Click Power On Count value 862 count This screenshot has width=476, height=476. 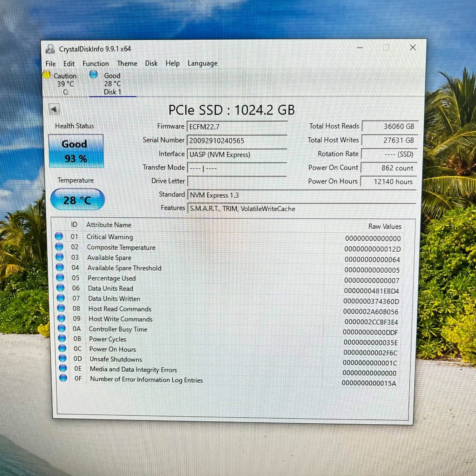tap(389, 168)
